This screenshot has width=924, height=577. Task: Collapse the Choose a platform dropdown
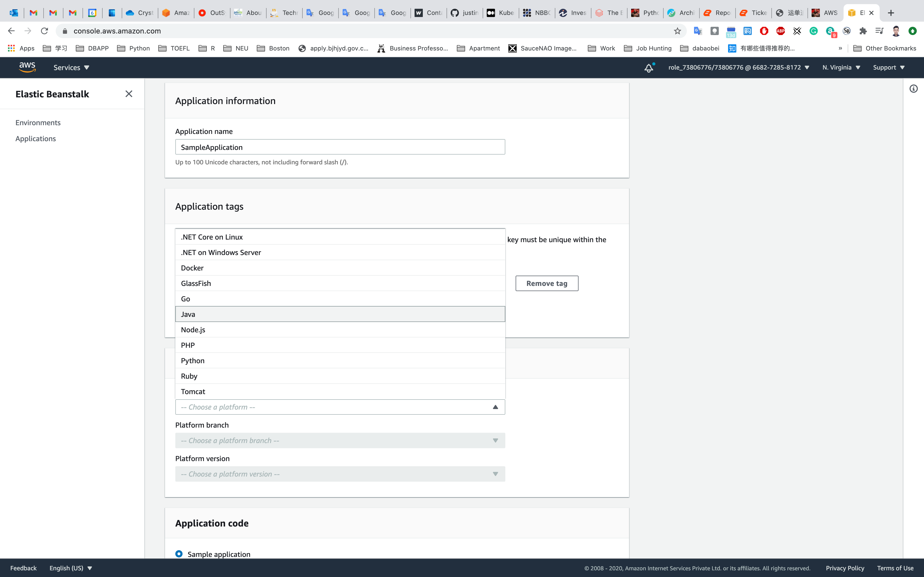pos(495,407)
